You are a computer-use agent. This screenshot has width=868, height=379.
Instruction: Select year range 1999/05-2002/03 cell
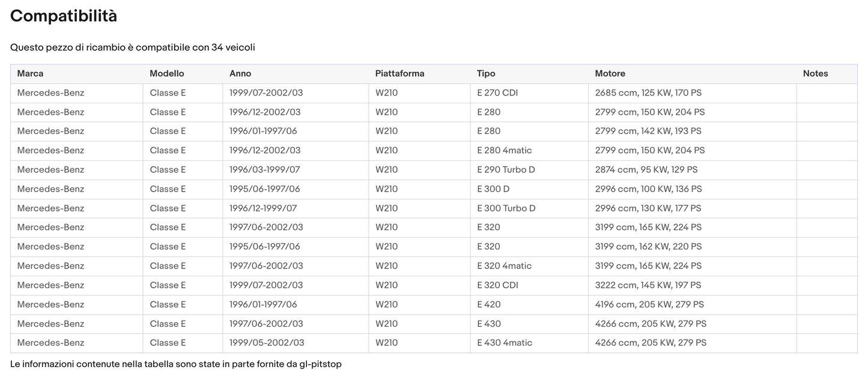pyautogui.click(x=267, y=343)
